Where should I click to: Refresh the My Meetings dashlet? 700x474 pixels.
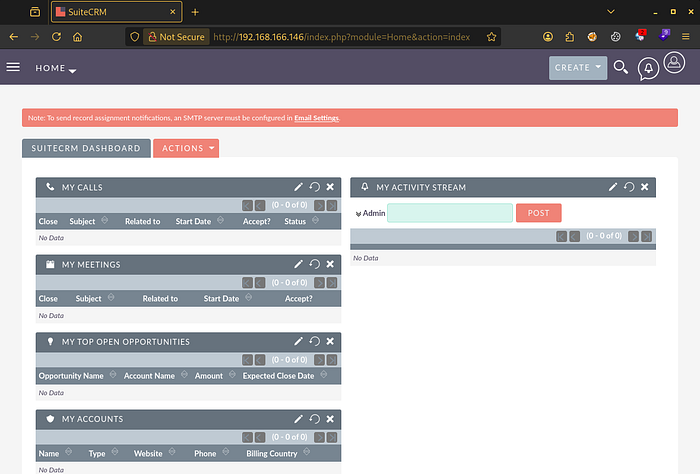pos(314,264)
